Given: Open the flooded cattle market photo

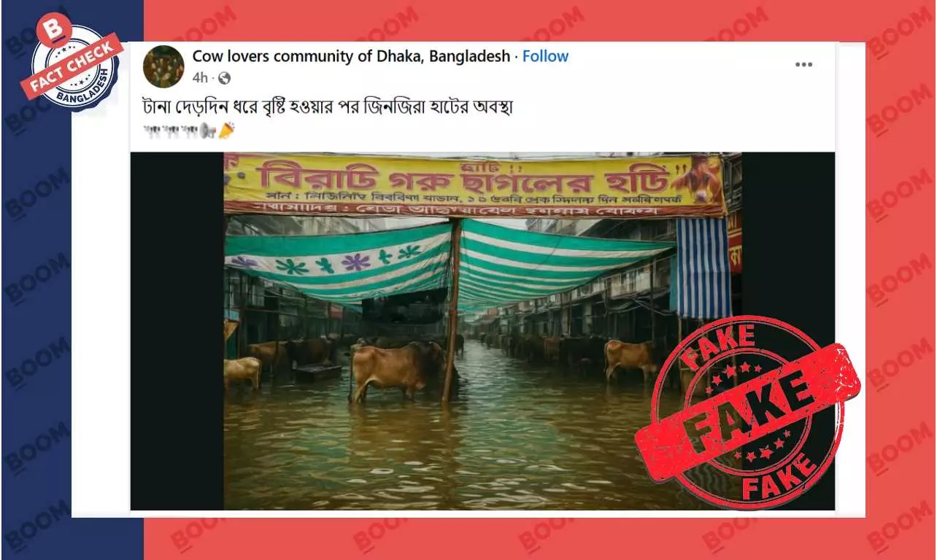Looking at the screenshot, I should click(482, 331).
